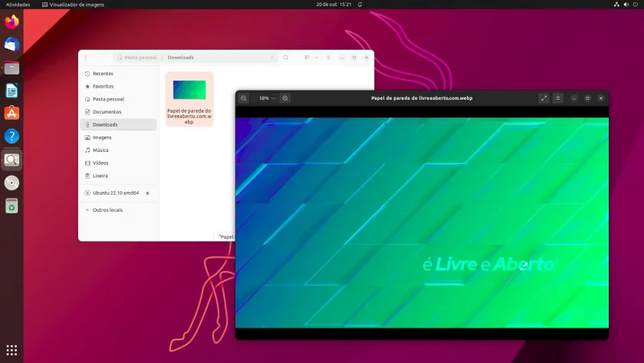Open the 58% zoom level dropdown
The width and height of the screenshot is (644, 363).
click(x=268, y=98)
